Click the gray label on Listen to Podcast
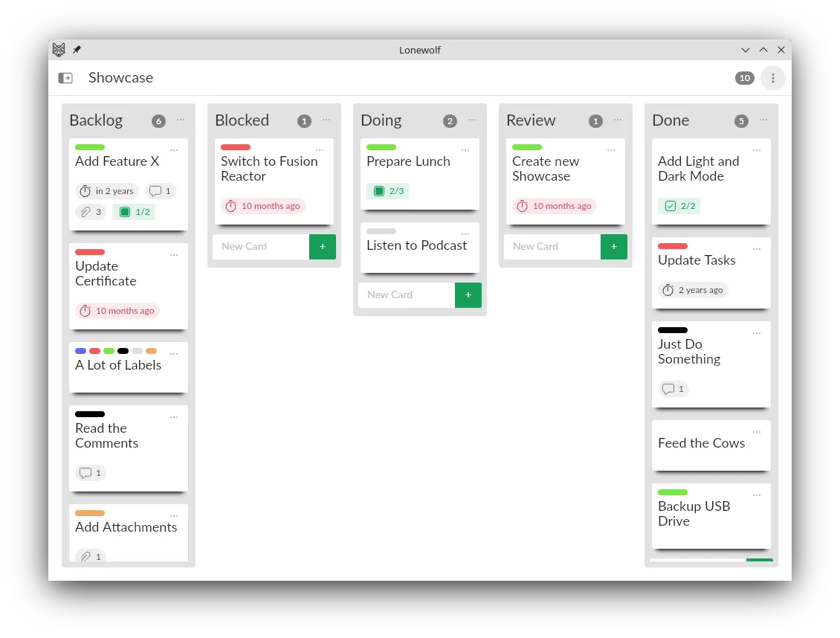The height and width of the screenshot is (638, 840). [381, 231]
